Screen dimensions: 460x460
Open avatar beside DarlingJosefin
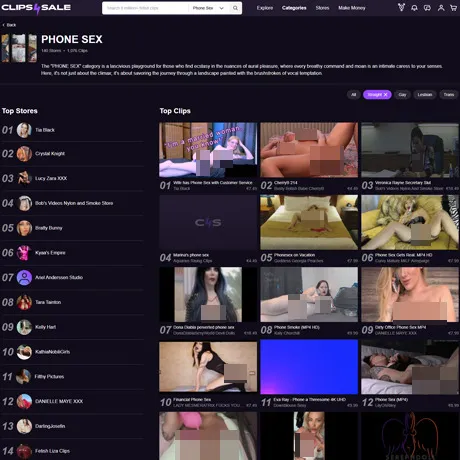pos(24,426)
